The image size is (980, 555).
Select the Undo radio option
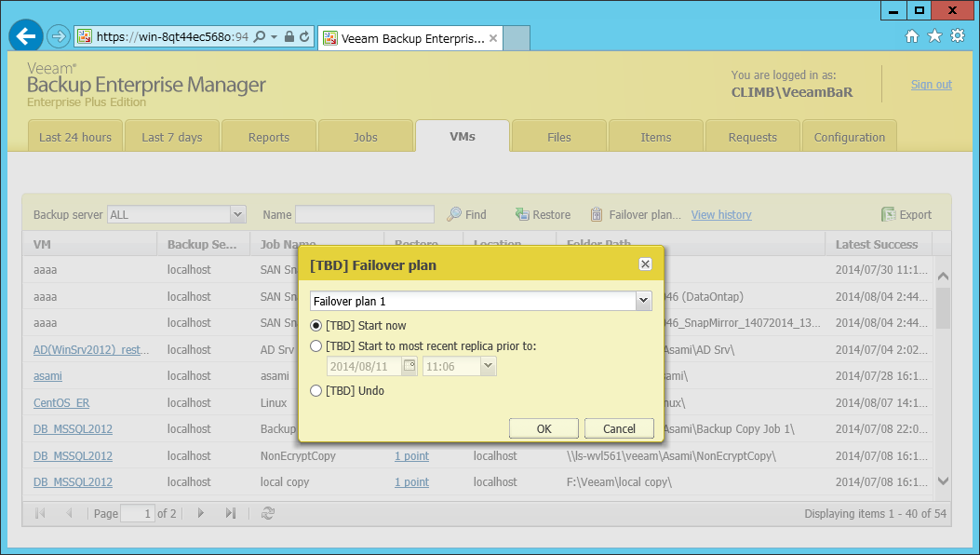pyautogui.click(x=315, y=390)
